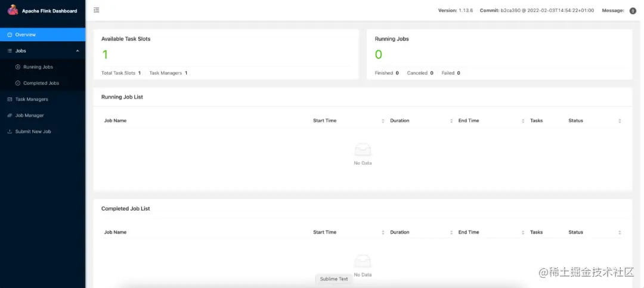Collapse the Jobs submenu chevron
The width and height of the screenshot is (644, 288).
[78, 51]
